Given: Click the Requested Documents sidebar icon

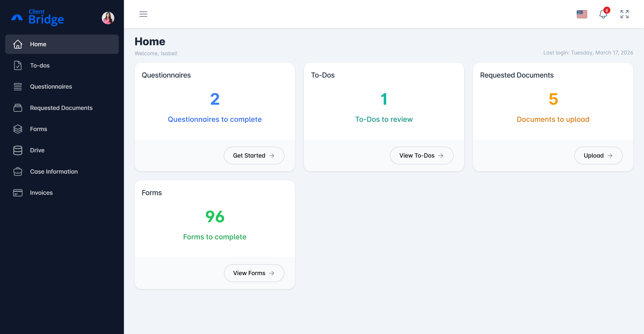Looking at the screenshot, I should (x=18, y=108).
